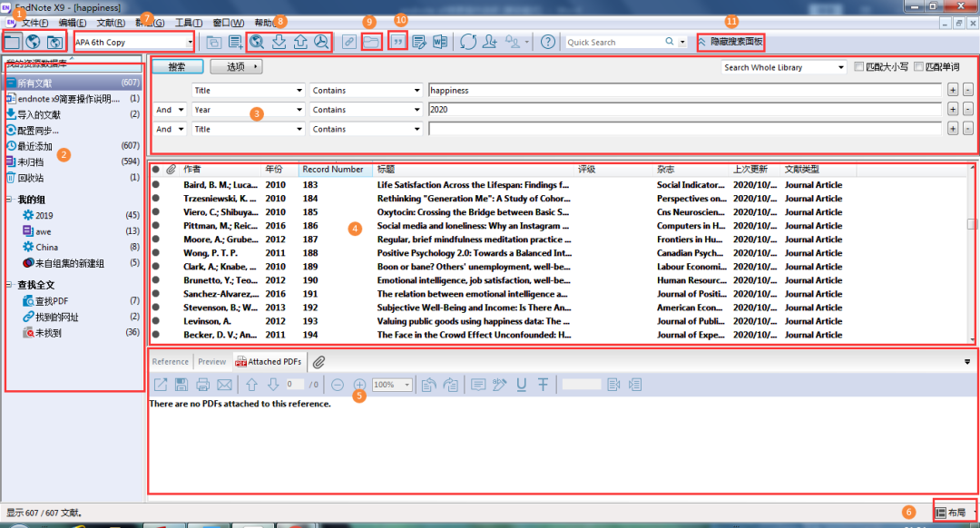
Task: Click 隐藏搜索面板 to hide search panel
Action: 730,42
